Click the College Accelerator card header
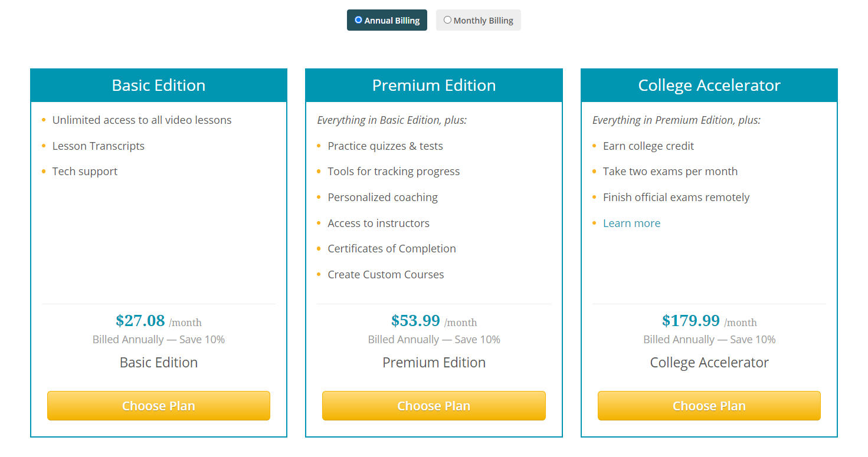The height and width of the screenshot is (457, 868). coord(709,86)
